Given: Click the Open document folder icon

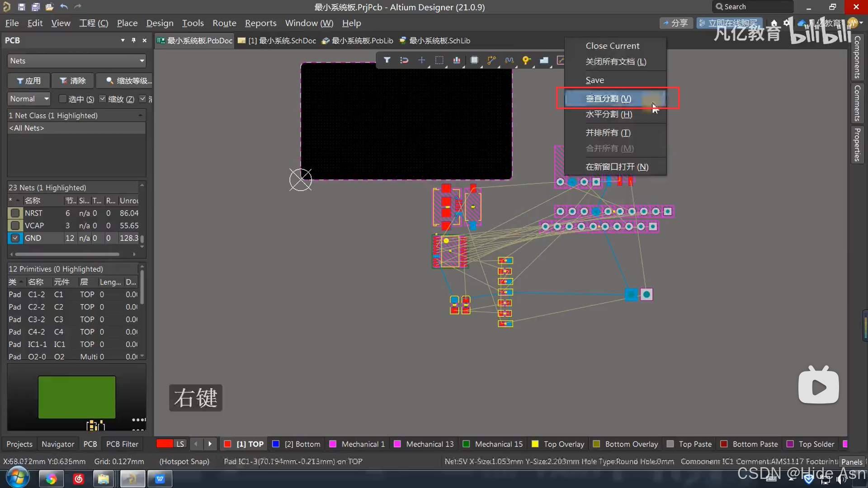Looking at the screenshot, I should 50,7.
